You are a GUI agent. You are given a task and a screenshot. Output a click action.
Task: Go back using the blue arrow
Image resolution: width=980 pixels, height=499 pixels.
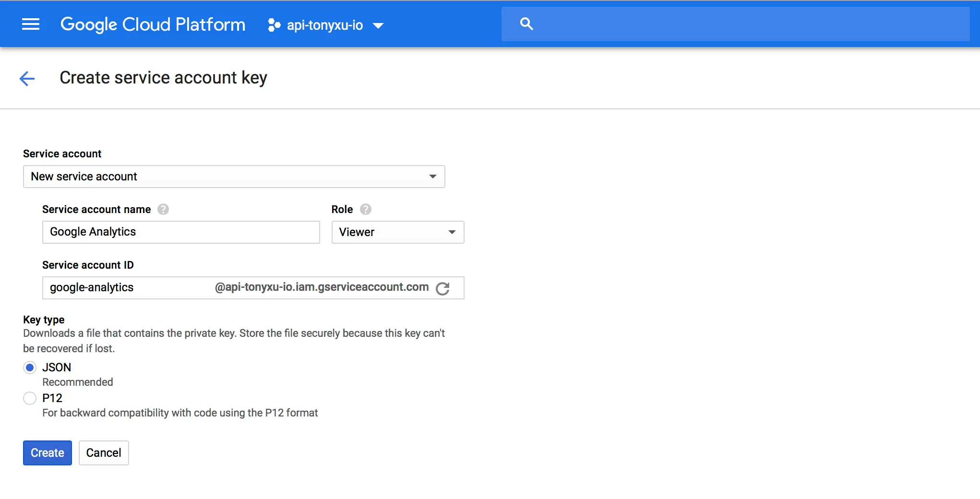(27, 78)
